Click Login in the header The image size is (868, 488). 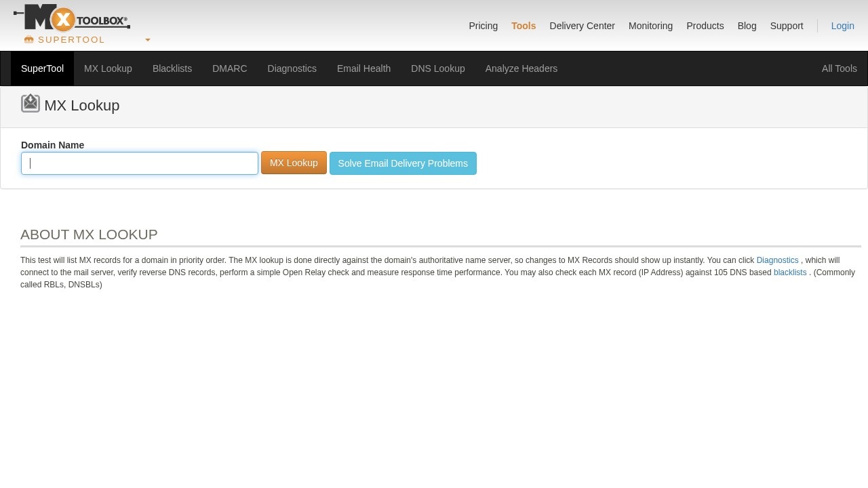[x=842, y=26]
